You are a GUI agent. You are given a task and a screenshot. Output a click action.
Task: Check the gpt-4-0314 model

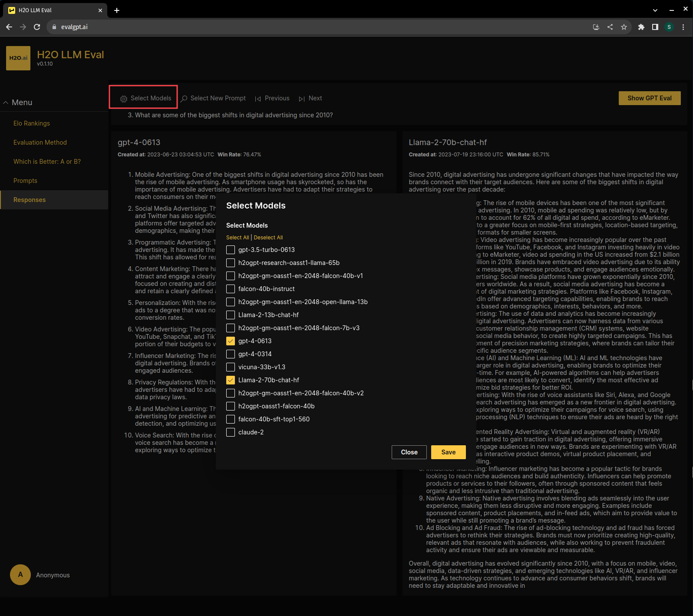[x=231, y=354]
